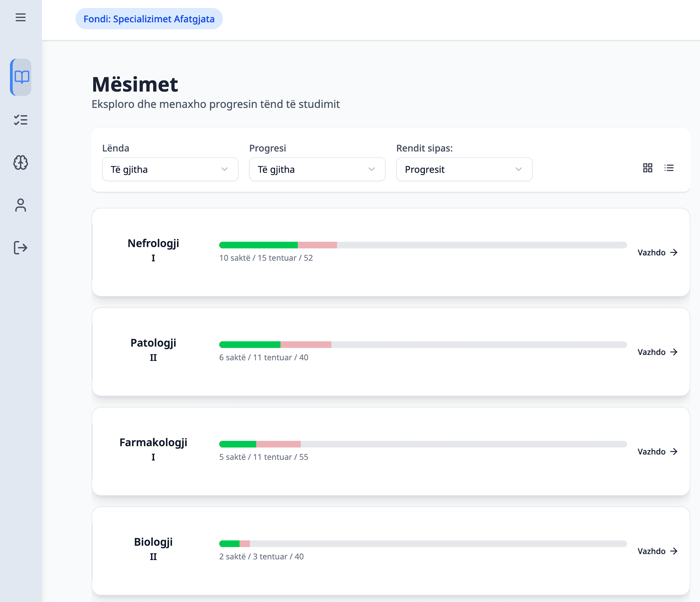Switch to grid view layout
Viewport: 700px width, 602px height.
pyautogui.click(x=648, y=168)
